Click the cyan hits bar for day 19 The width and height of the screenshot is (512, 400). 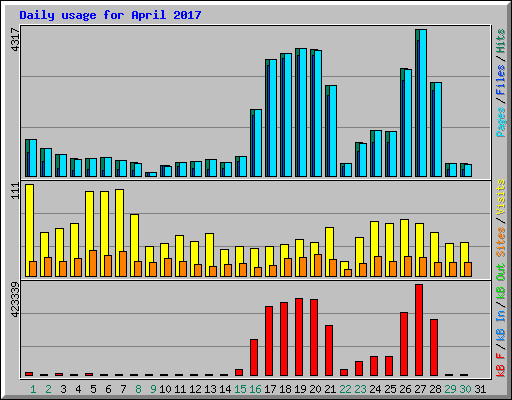[x=303, y=112]
